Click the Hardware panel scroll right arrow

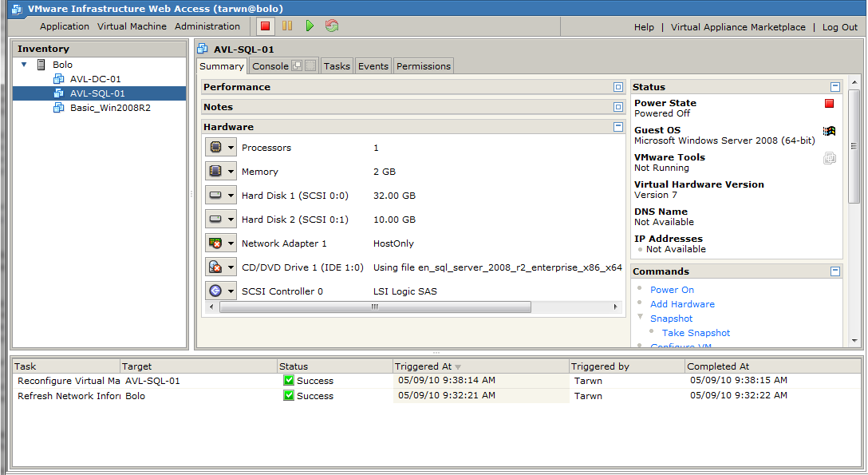coord(615,307)
